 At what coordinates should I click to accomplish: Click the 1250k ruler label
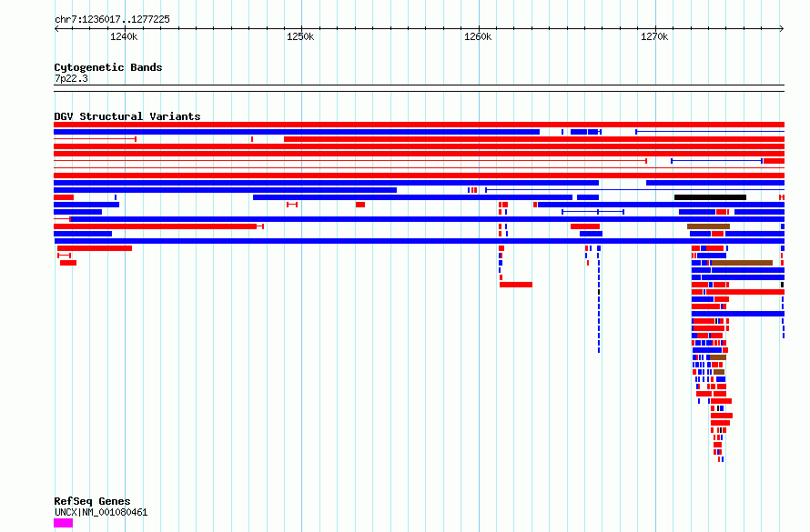[300, 36]
